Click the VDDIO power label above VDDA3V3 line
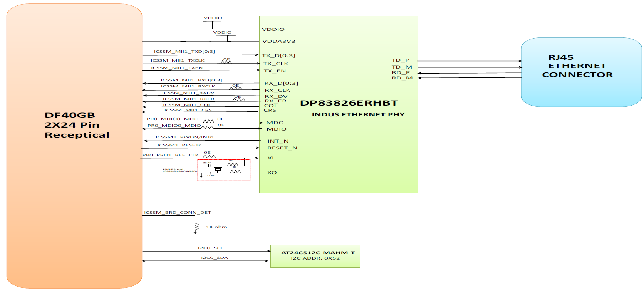 pyautogui.click(x=222, y=32)
